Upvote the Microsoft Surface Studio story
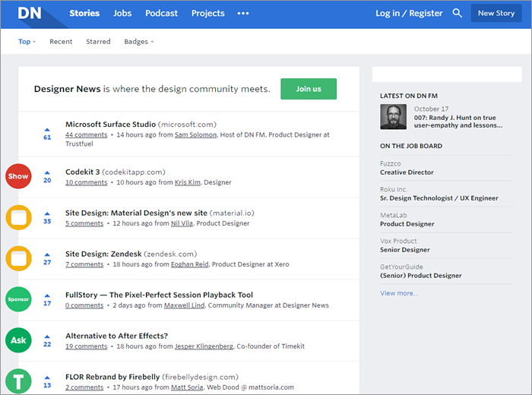The image size is (532, 395). coord(47,130)
